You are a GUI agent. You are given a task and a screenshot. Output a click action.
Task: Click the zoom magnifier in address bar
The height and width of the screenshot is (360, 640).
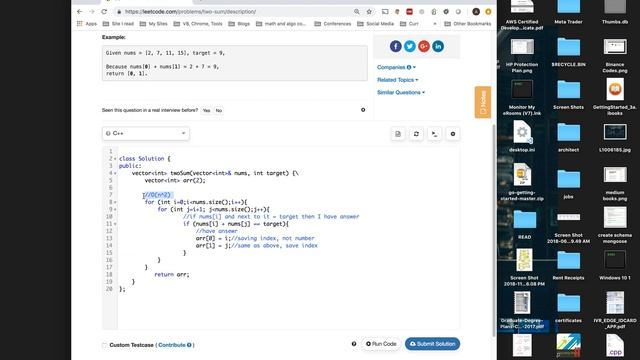pyautogui.click(x=357, y=12)
